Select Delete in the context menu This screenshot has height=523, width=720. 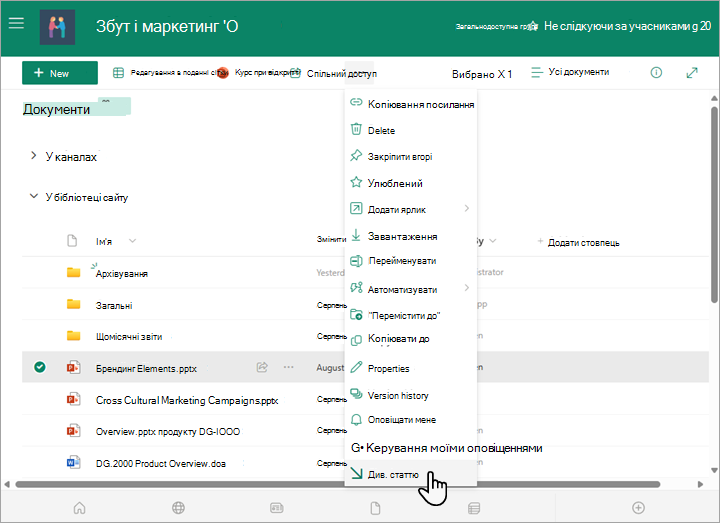[411, 130]
